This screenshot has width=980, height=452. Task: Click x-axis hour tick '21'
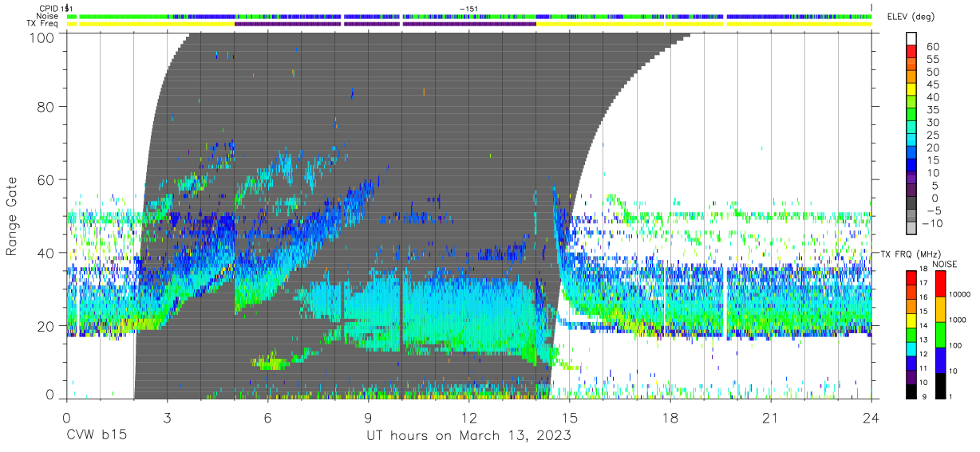(770, 418)
